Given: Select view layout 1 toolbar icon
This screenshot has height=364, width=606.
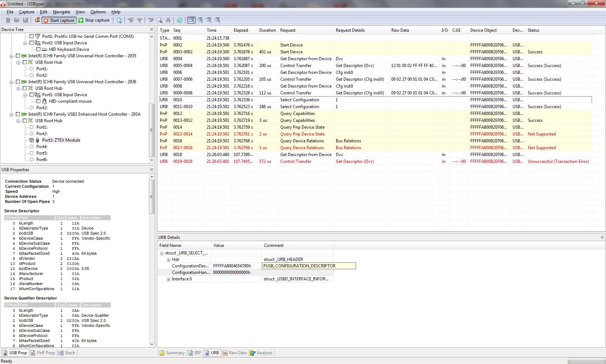Looking at the screenshot, I should [x=191, y=20].
